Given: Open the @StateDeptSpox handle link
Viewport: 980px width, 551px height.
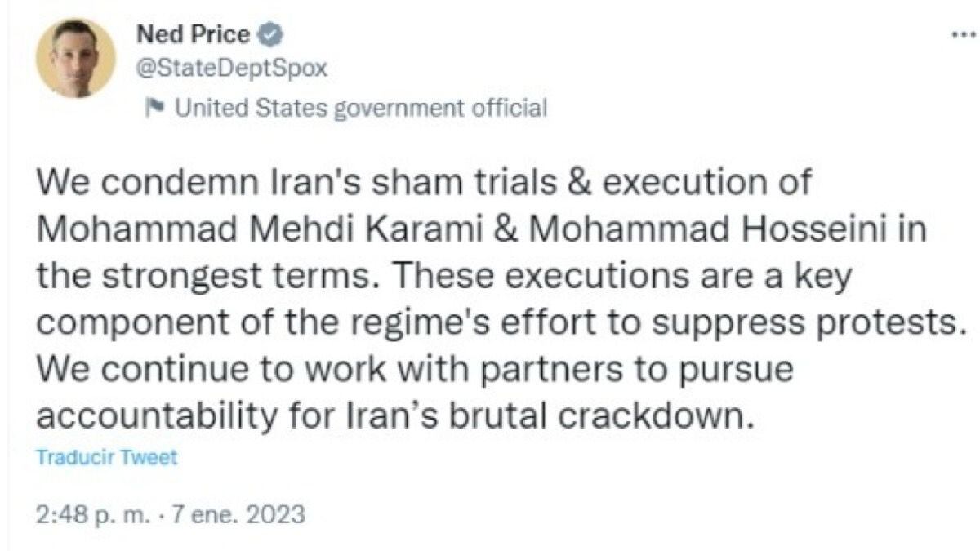Looking at the screenshot, I should coord(229,69).
